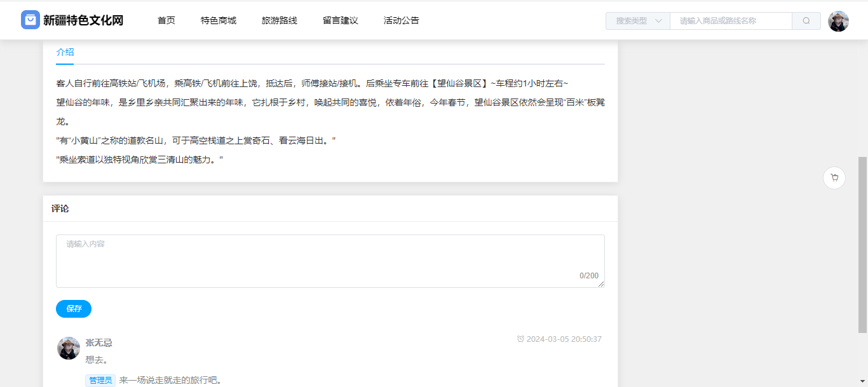Click the 新疆特色文化网 site title
Screen dimensions: 868x387
[x=83, y=20]
